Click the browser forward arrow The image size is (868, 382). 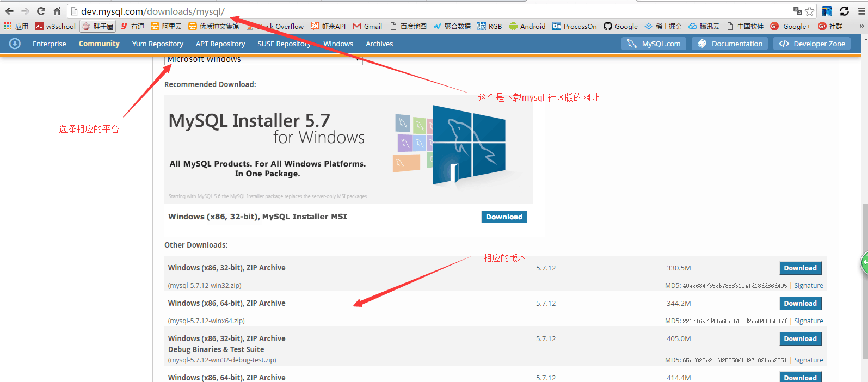tap(25, 11)
